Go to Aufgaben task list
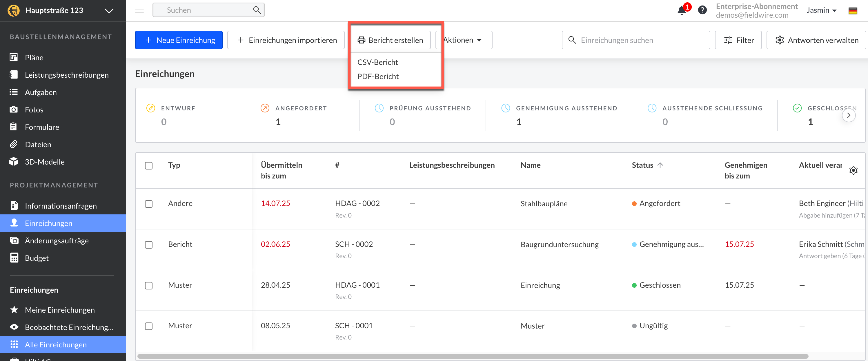The height and width of the screenshot is (361, 868). point(40,92)
